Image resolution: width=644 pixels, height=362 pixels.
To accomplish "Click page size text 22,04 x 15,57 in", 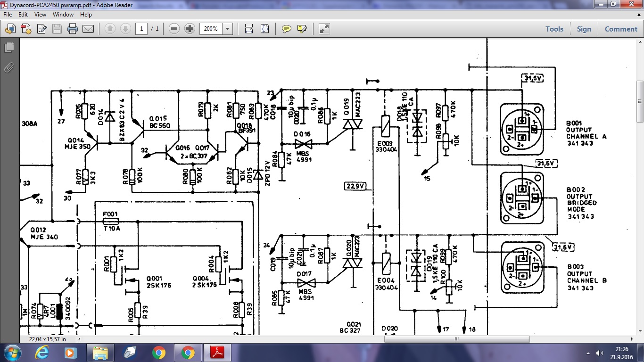I will 48,339.
